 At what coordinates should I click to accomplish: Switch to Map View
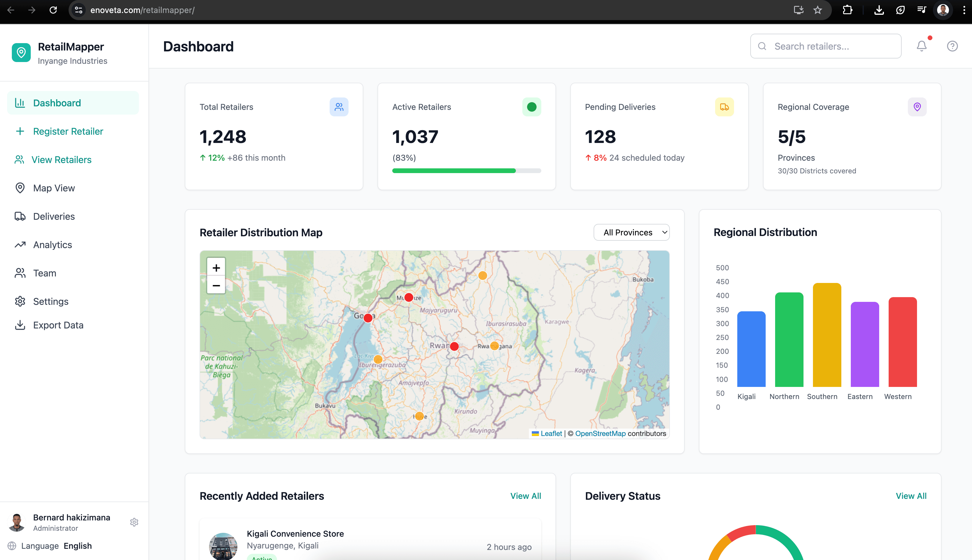pos(73,188)
